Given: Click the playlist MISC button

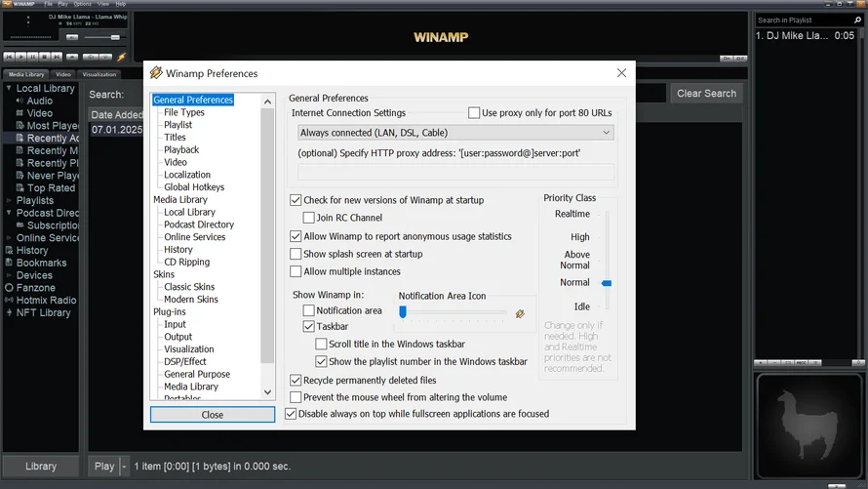Looking at the screenshot, I should tap(801, 363).
